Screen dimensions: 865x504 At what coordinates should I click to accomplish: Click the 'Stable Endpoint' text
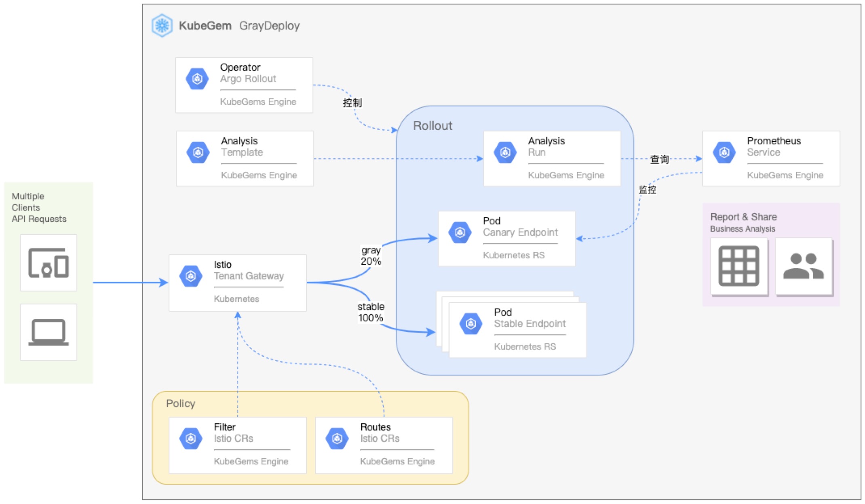tap(530, 324)
